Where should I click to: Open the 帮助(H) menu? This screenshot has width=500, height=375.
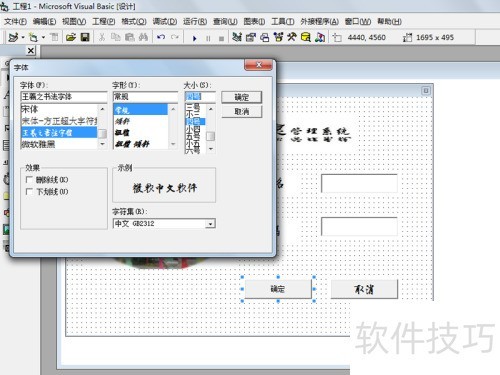pyautogui.click(x=389, y=22)
